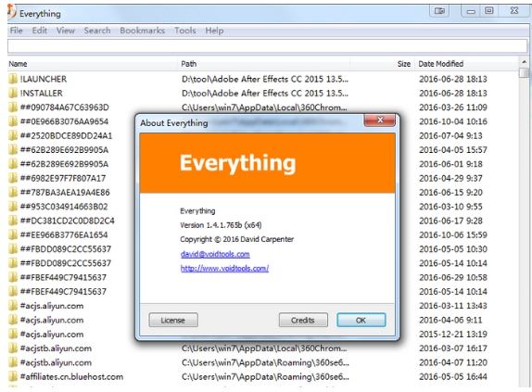Open the Search menu
The height and width of the screenshot is (392, 532).
tap(97, 31)
